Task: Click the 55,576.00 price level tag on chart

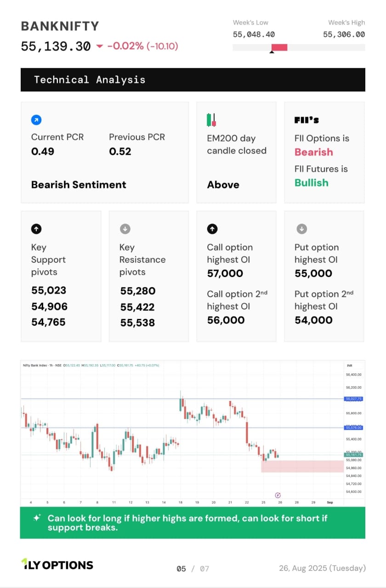Action: [x=353, y=428]
